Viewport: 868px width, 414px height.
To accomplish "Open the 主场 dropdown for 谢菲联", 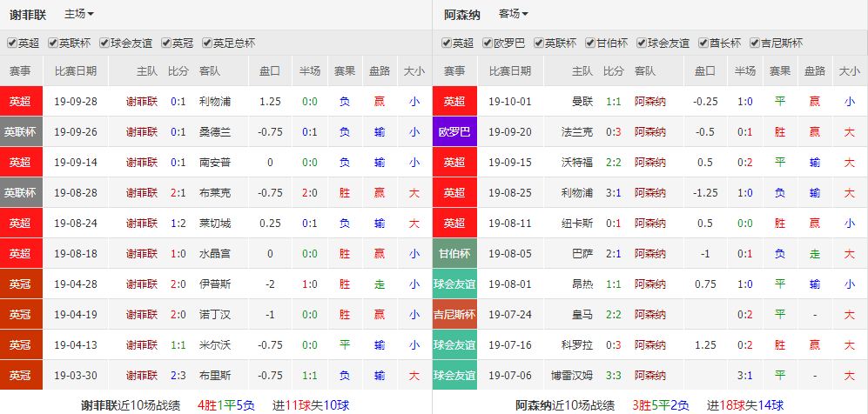I will pos(79,14).
